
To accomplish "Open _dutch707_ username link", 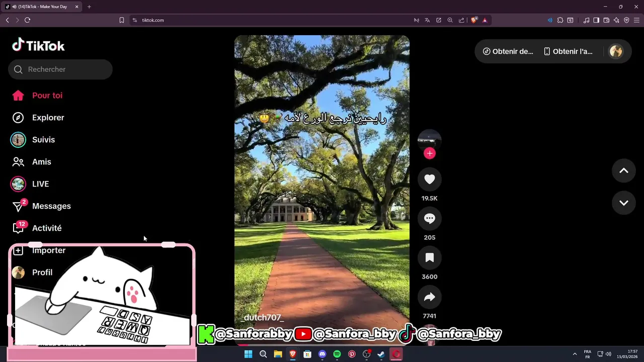I will point(262,318).
